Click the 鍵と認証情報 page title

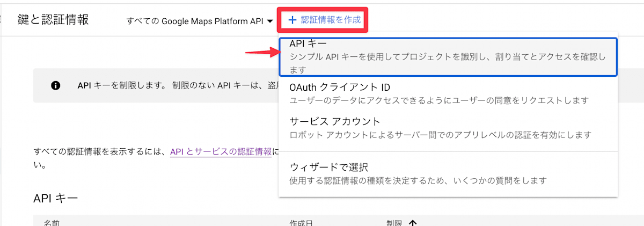(x=53, y=19)
